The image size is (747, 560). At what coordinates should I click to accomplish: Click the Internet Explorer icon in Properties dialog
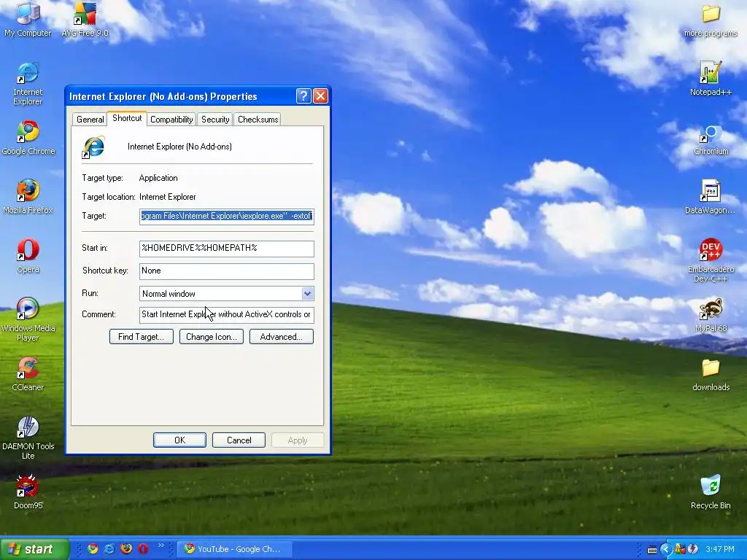[x=93, y=147]
